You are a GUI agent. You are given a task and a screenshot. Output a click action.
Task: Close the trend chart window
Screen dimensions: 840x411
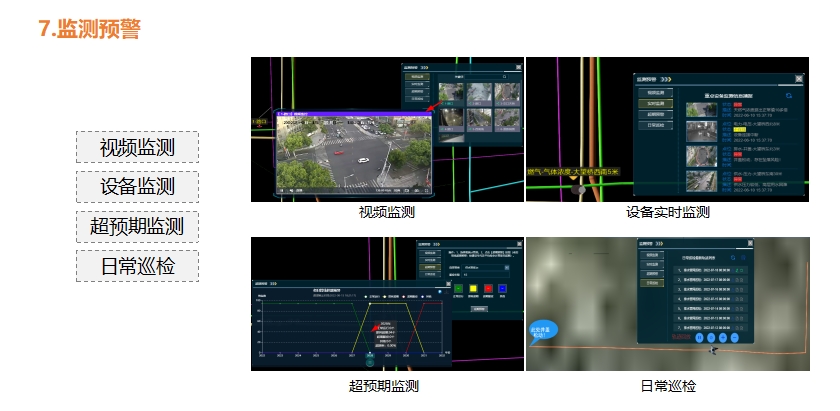[x=448, y=284]
